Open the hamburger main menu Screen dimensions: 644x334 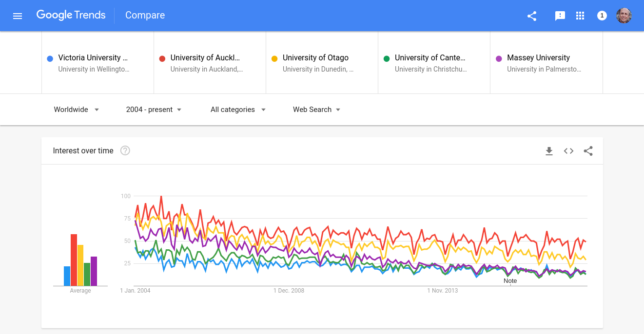click(x=18, y=16)
